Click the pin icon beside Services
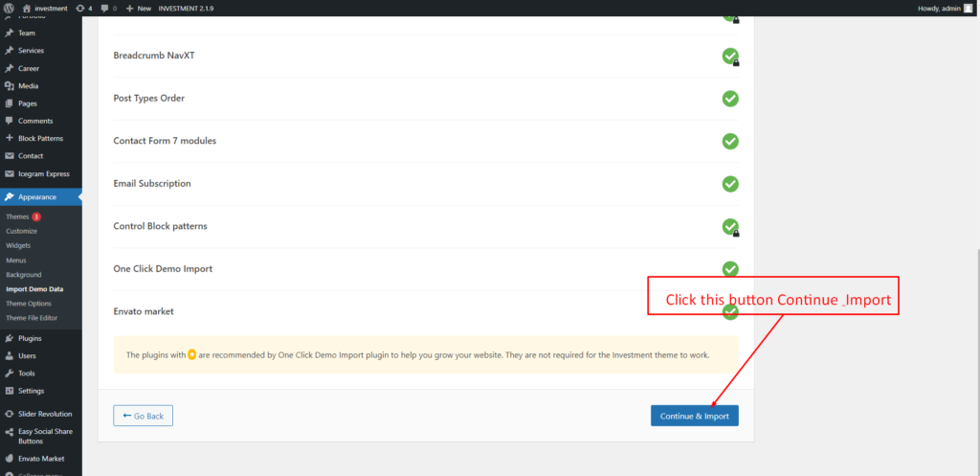Screen dimensions: 980x476 [x=10, y=51]
